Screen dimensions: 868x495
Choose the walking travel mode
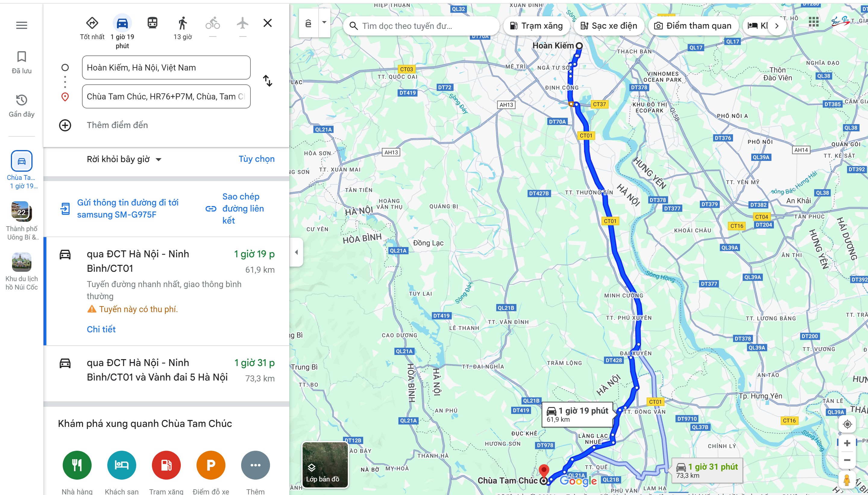point(183,23)
